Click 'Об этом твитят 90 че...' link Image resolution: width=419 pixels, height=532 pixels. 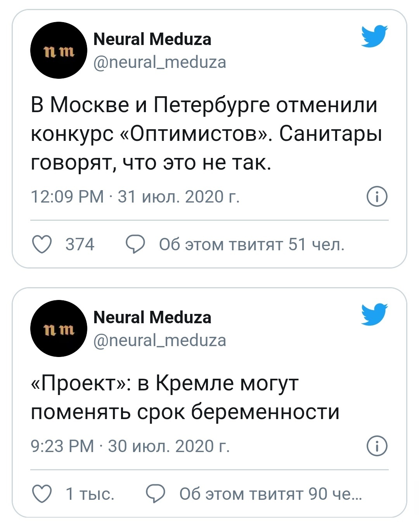pos(270,494)
